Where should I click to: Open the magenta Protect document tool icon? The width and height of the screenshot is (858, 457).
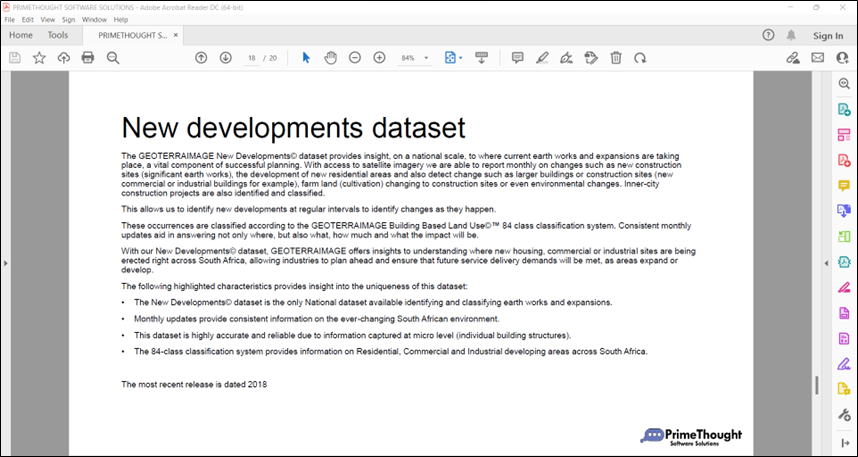[x=844, y=313]
